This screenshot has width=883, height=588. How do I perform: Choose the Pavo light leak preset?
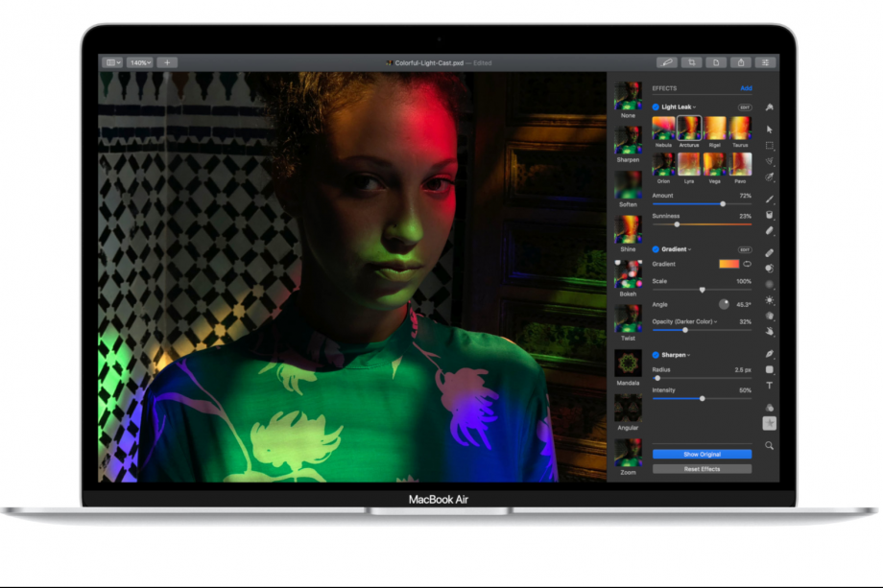pyautogui.click(x=740, y=164)
